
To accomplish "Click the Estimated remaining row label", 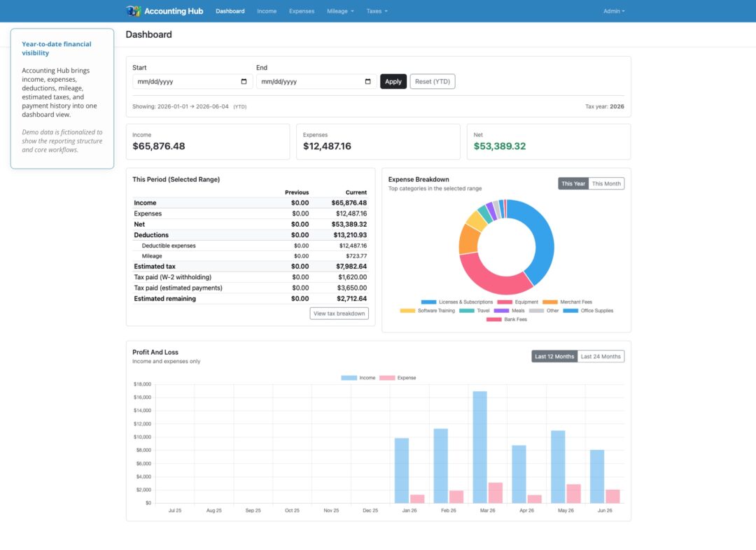I will (165, 299).
